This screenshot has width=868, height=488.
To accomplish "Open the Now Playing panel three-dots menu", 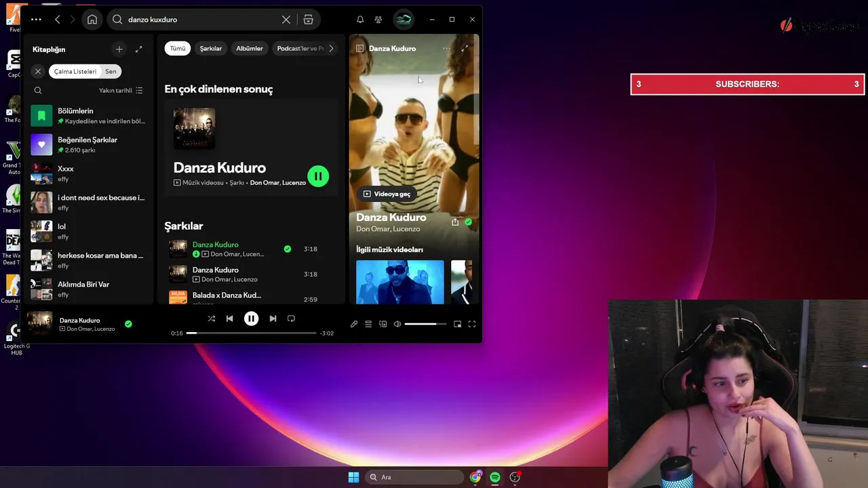I will (446, 49).
